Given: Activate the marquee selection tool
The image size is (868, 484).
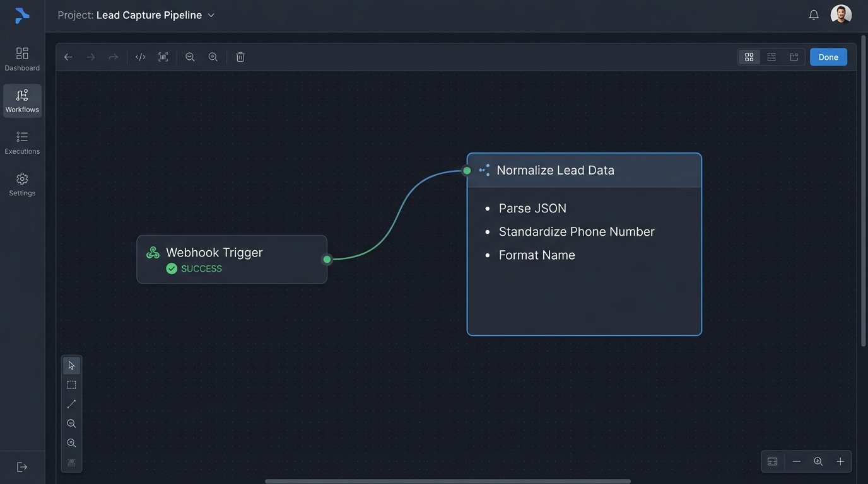Looking at the screenshot, I should pos(71,384).
